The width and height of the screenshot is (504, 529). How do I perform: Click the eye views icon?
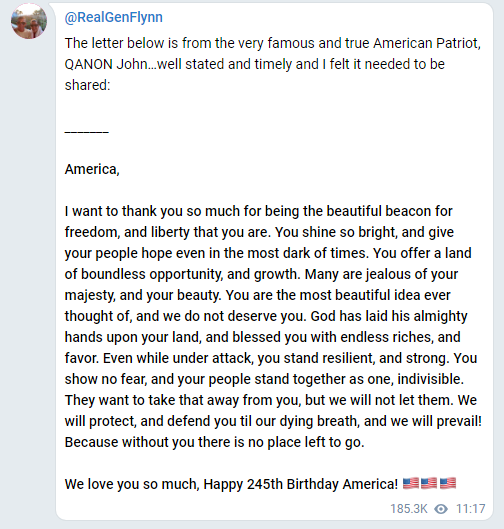pyautogui.click(x=441, y=508)
